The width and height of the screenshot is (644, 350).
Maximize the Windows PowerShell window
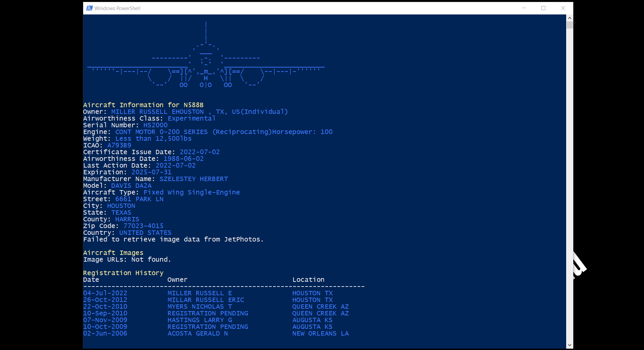coord(543,8)
